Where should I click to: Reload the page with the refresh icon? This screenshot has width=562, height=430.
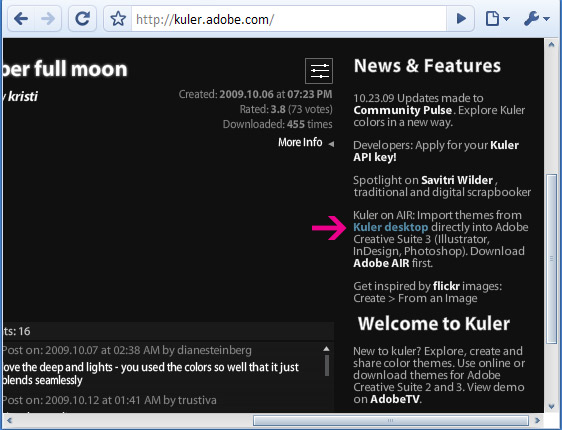82,19
